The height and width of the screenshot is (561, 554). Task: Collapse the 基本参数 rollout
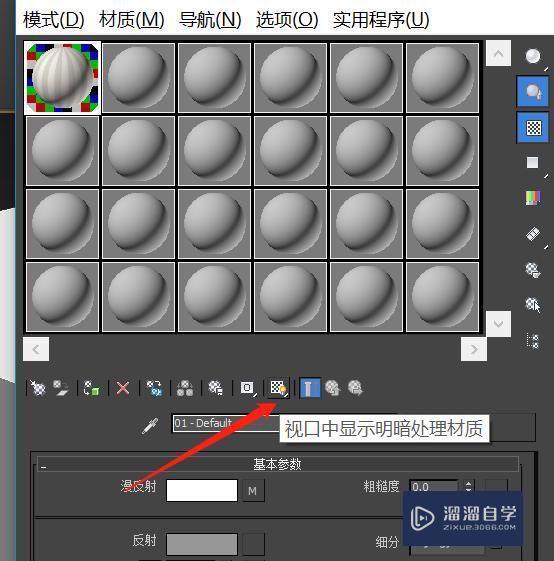pyautogui.click(x=277, y=464)
